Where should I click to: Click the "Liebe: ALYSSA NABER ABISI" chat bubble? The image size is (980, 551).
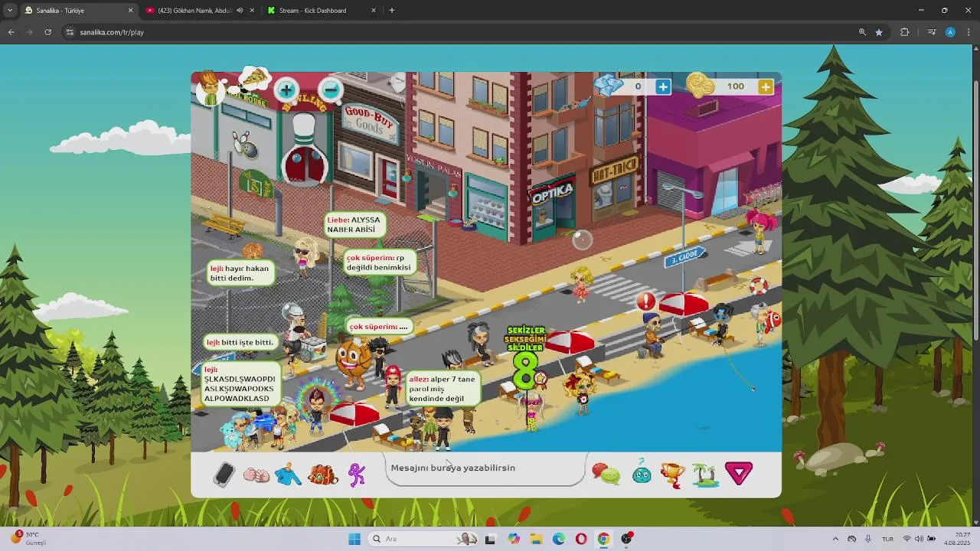click(x=354, y=225)
